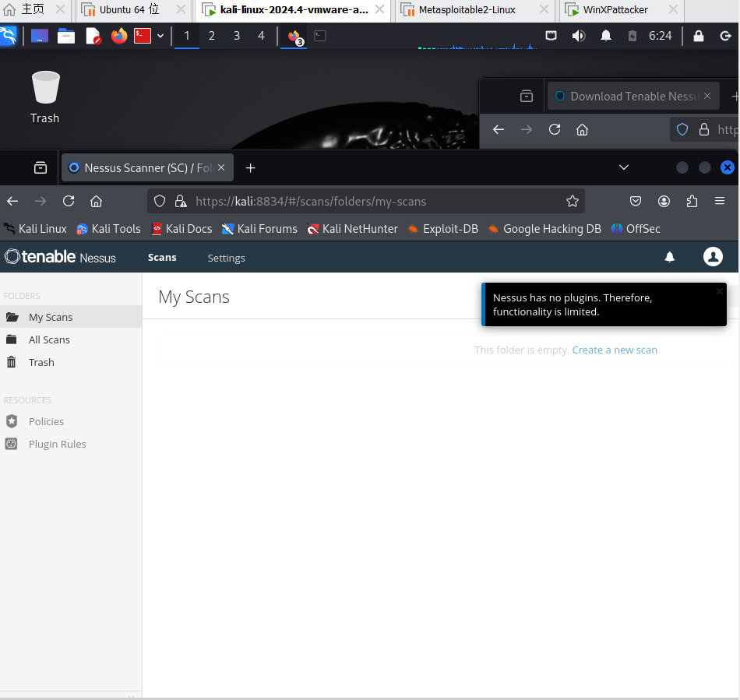The width and height of the screenshot is (740, 700).
Task: Lock the screen with padlock icon
Action: pos(699,36)
